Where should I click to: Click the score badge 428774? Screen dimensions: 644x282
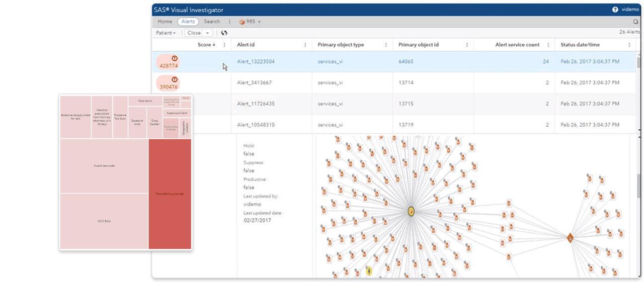169,62
